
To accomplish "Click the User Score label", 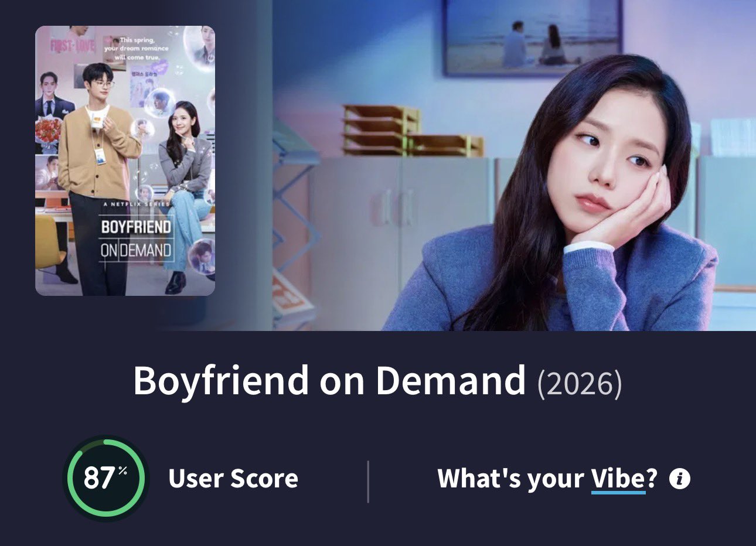I will pyautogui.click(x=233, y=479).
